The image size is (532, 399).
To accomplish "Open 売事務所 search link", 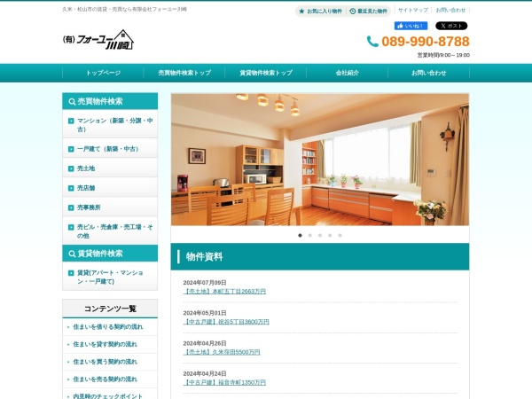I will 110,207.
